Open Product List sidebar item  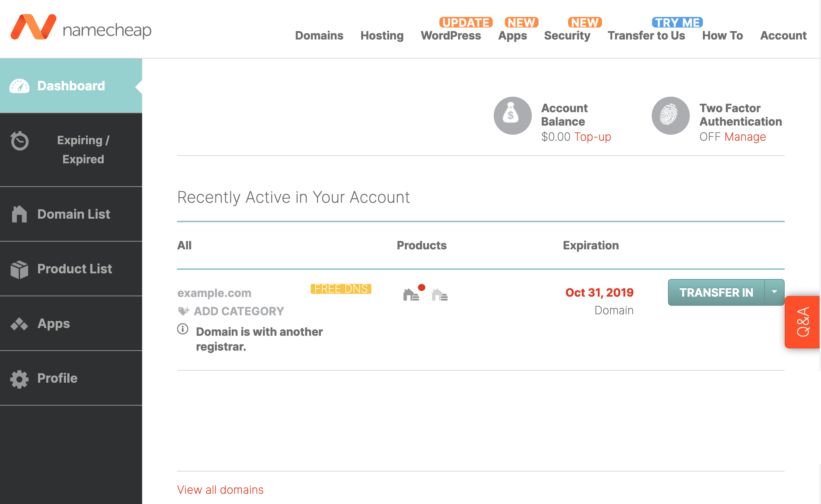[x=71, y=269]
